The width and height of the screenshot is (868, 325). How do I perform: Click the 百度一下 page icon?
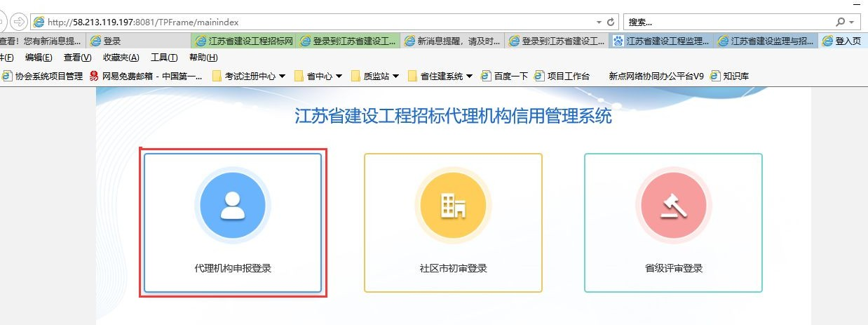(x=486, y=76)
